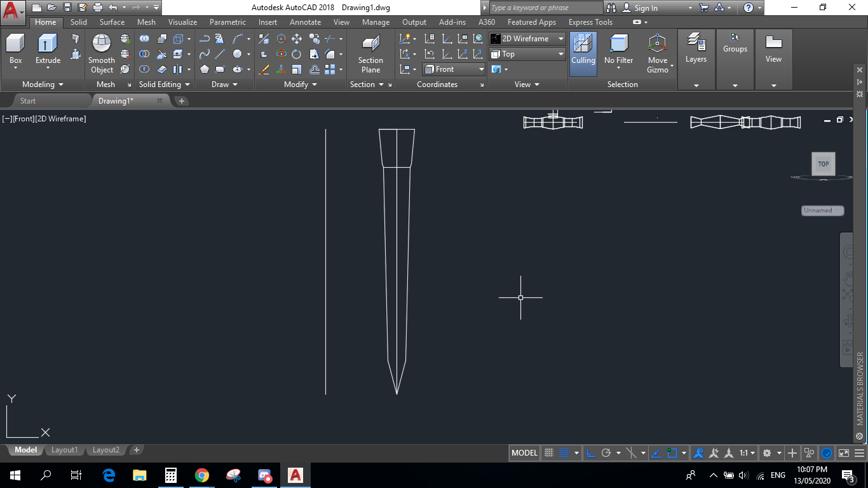The height and width of the screenshot is (488, 868).
Task: Open the Front UCS dropdown
Action: coord(454,69)
